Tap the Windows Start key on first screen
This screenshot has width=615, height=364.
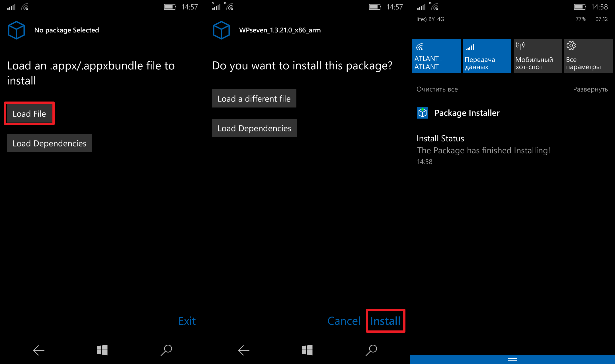click(102, 350)
